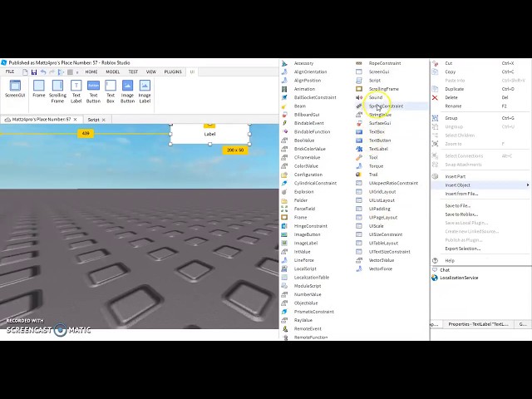Open the TEST ribbon tab
This screenshot has width=532, height=399.
133,72
